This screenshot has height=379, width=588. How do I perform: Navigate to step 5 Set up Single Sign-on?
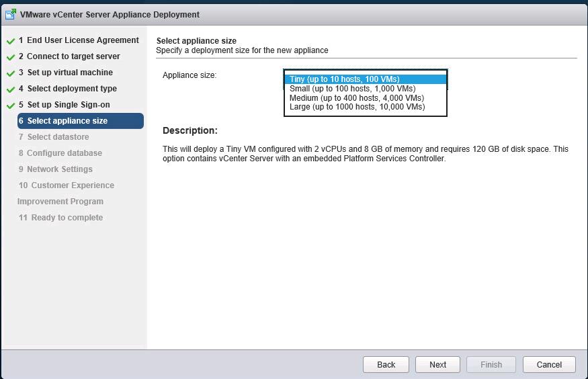65,105
